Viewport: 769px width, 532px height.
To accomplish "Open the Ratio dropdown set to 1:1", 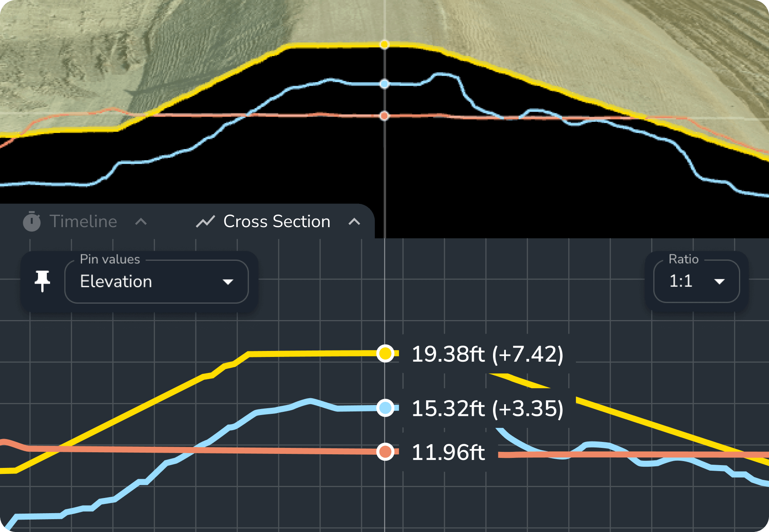I will tap(696, 281).
